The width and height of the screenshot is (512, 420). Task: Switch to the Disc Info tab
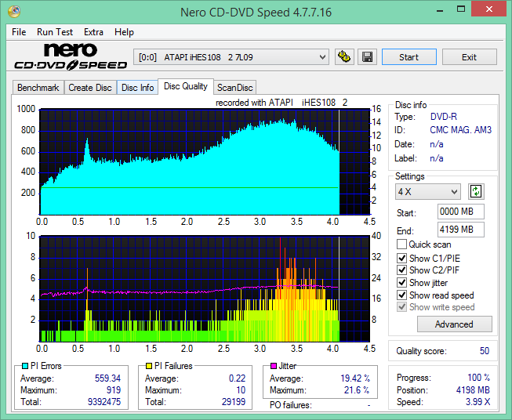(x=137, y=88)
